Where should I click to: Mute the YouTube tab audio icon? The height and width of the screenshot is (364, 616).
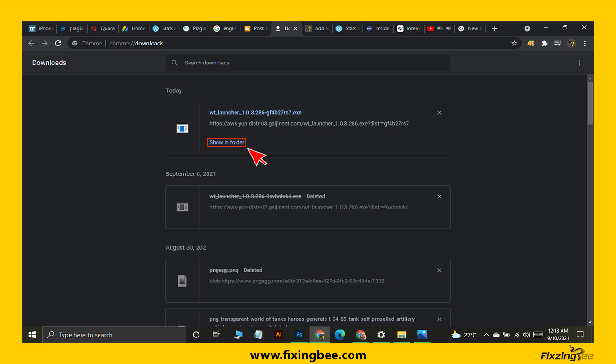448,28
